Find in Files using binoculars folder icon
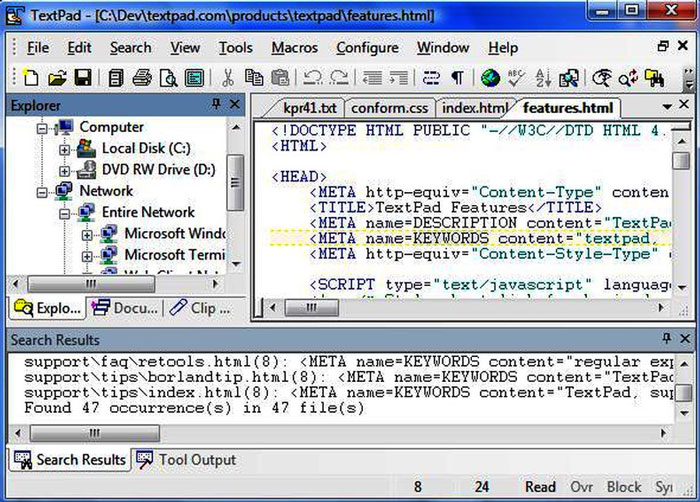Image resolution: width=700 pixels, height=502 pixels. 654,78
